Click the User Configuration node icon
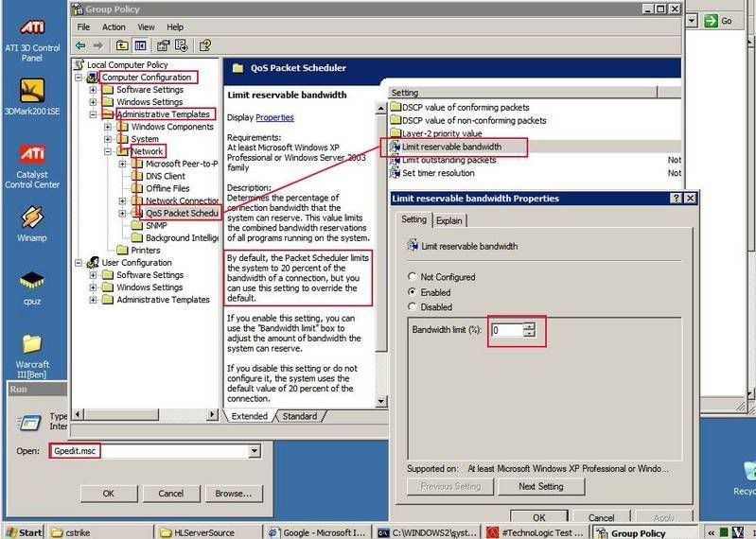Viewport: 756px width, 539px height. click(93, 263)
